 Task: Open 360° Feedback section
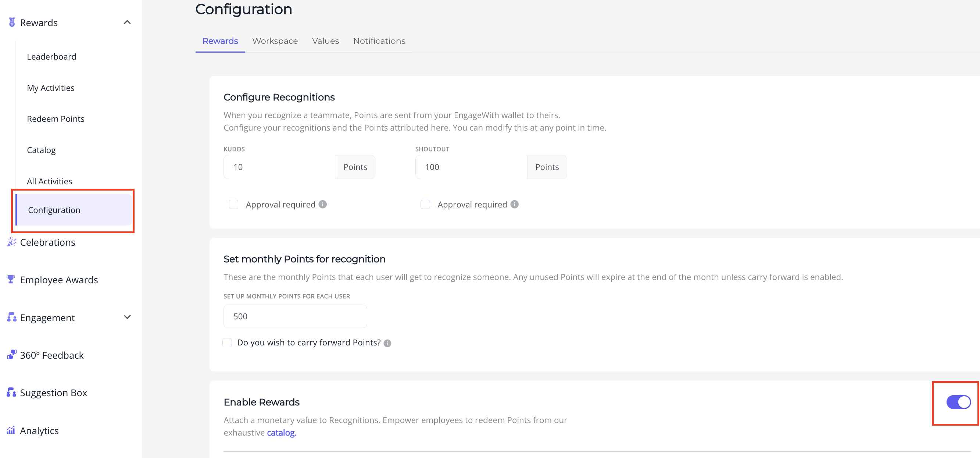coord(52,355)
